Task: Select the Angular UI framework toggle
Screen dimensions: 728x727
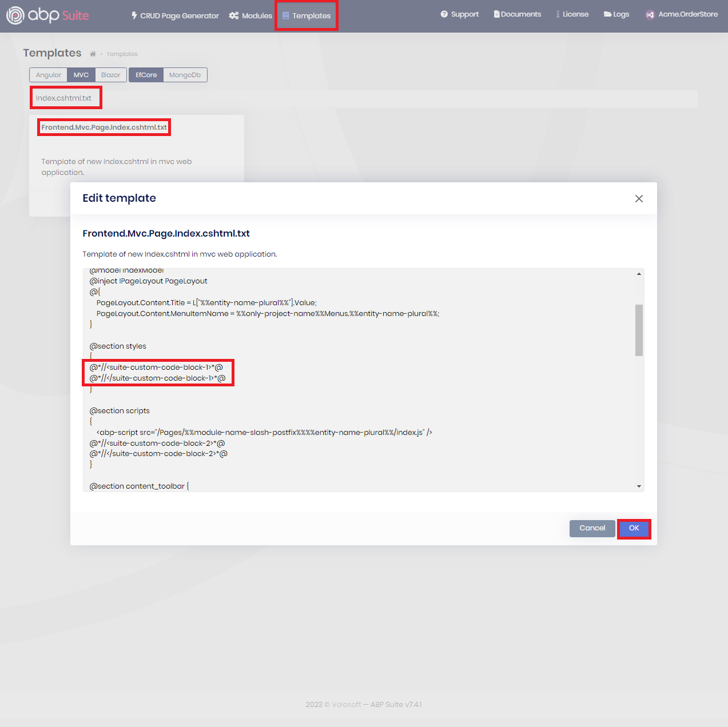Action: click(x=49, y=75)
